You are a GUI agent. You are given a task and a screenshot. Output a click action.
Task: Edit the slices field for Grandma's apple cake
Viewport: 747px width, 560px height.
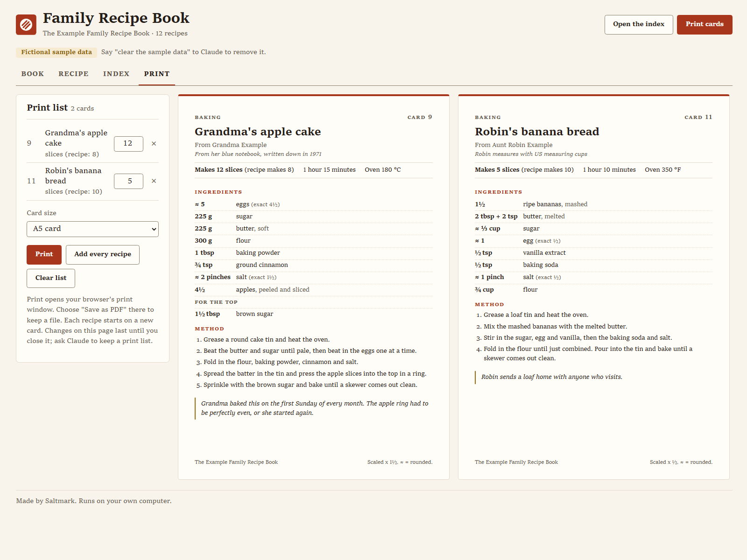[128, 144]
